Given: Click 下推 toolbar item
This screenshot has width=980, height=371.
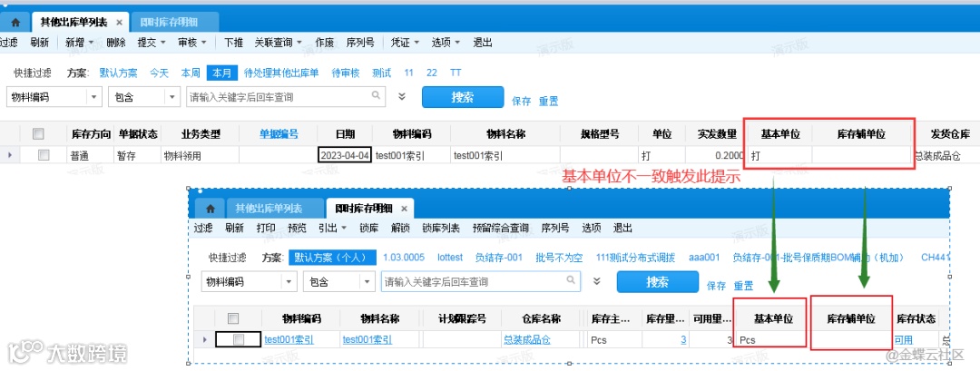Looking at the screenshot, I should click(233, 43).
